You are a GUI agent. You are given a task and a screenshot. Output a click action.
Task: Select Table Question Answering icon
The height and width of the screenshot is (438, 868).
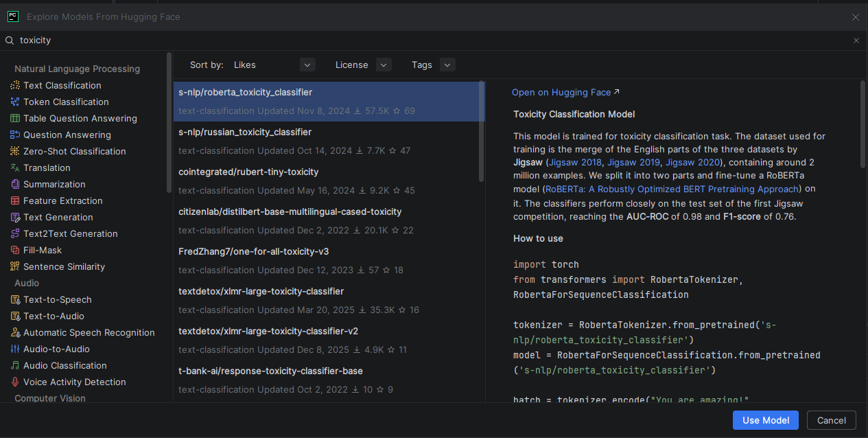click(x=15, y=118)
